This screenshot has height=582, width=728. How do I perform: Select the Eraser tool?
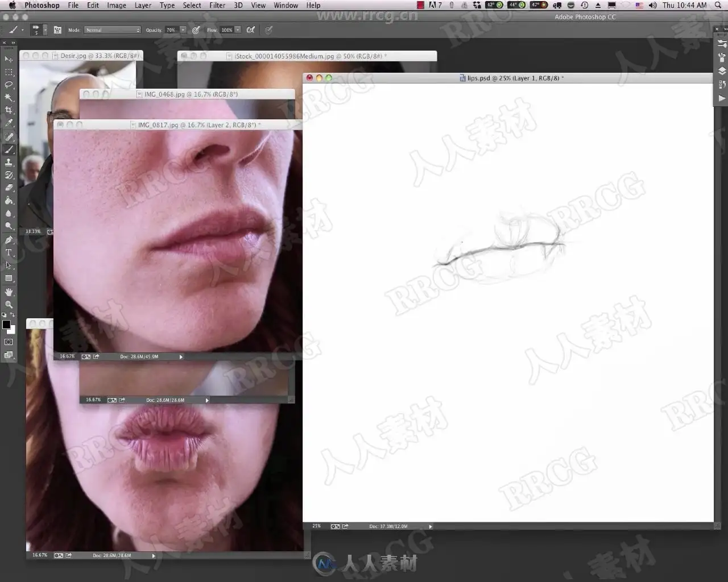(9, 188)
